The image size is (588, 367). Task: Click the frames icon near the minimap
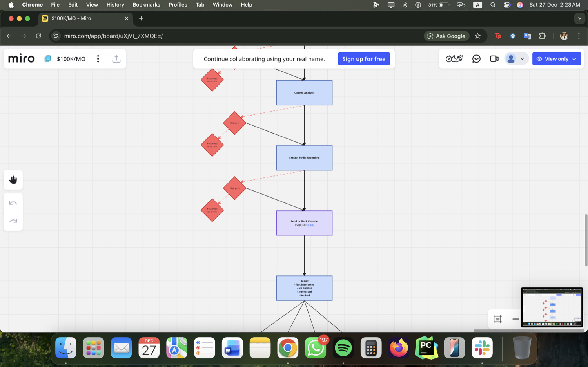tap(498, 319)
